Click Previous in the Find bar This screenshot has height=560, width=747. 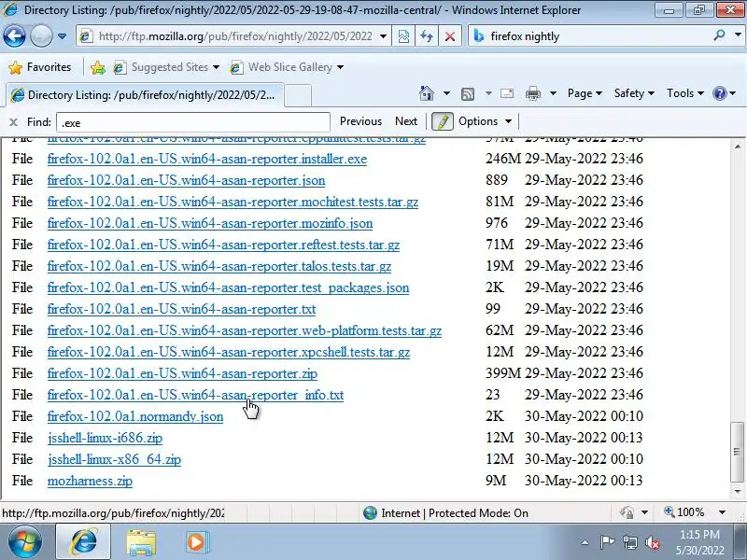(x=360, y=121)
